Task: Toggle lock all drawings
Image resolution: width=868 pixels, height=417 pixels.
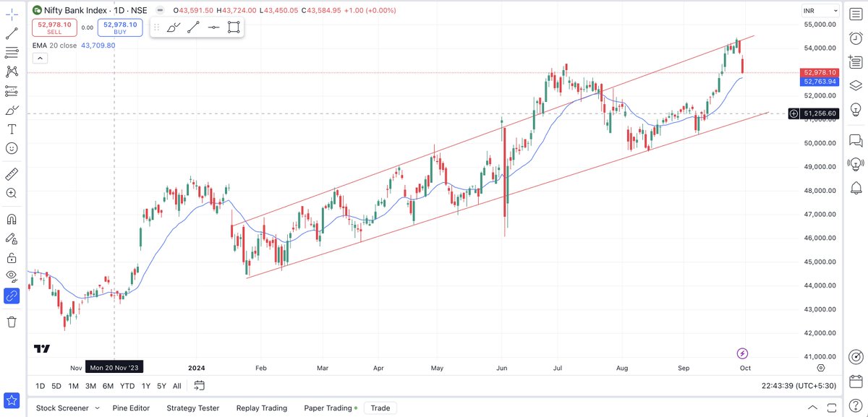Action: (12, 257)
